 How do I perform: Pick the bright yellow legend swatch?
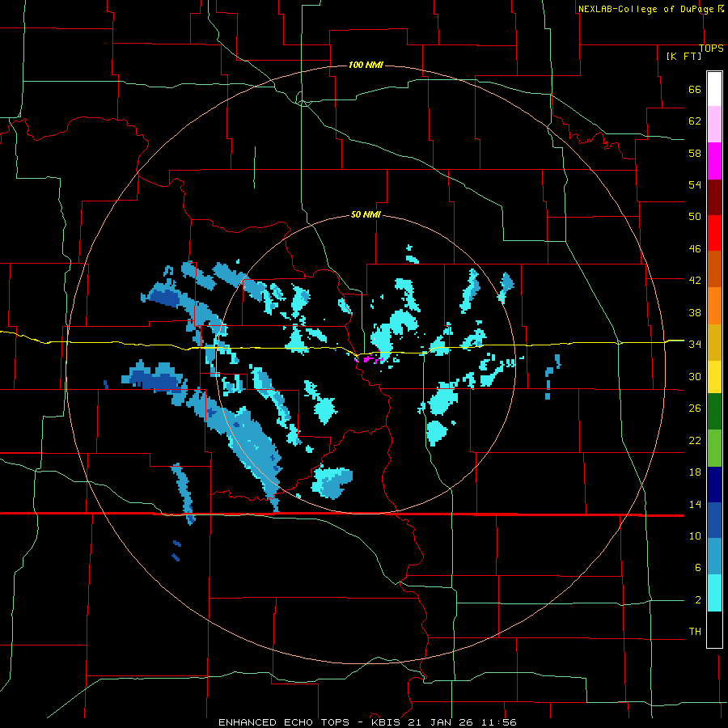(714, 377)
